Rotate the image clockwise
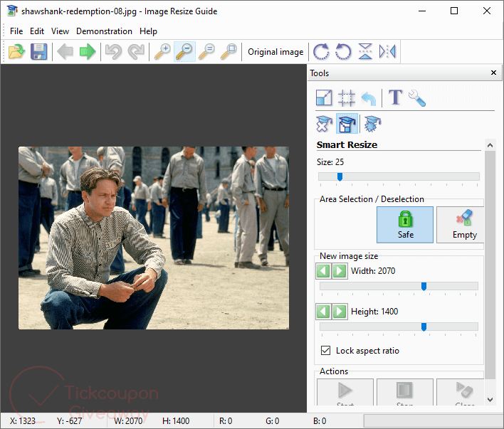The width and height of the screenshot is (504, 429). click(321, 51)
